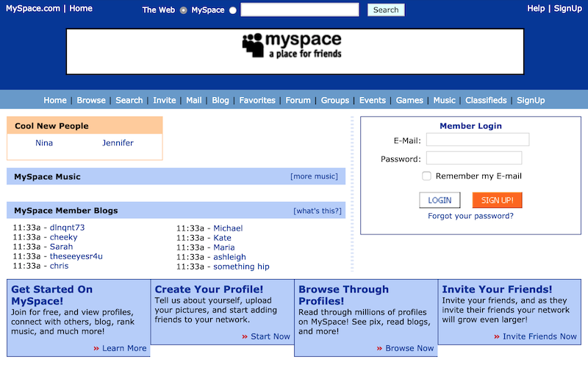Select the "The Web" radio button
588x365 pixels.
[x=184, y=10]
